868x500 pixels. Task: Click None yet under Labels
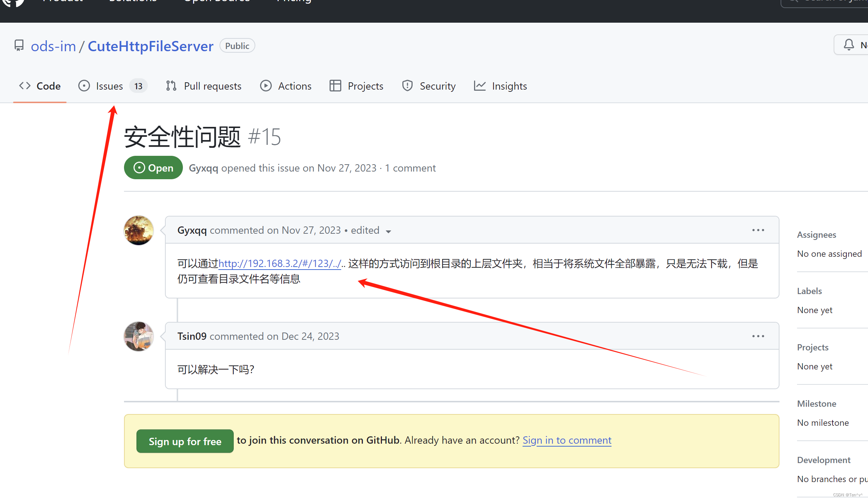coord(815,310)
